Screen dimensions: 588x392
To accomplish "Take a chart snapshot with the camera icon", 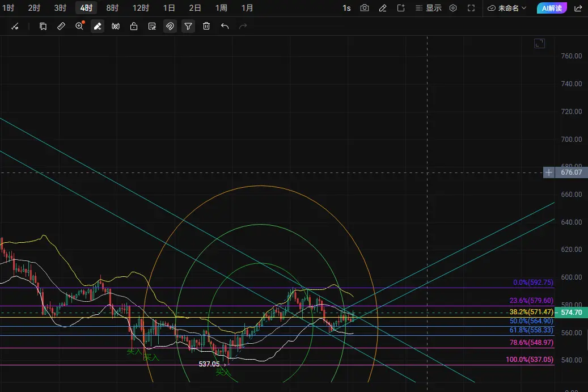I will click(365, 8).
